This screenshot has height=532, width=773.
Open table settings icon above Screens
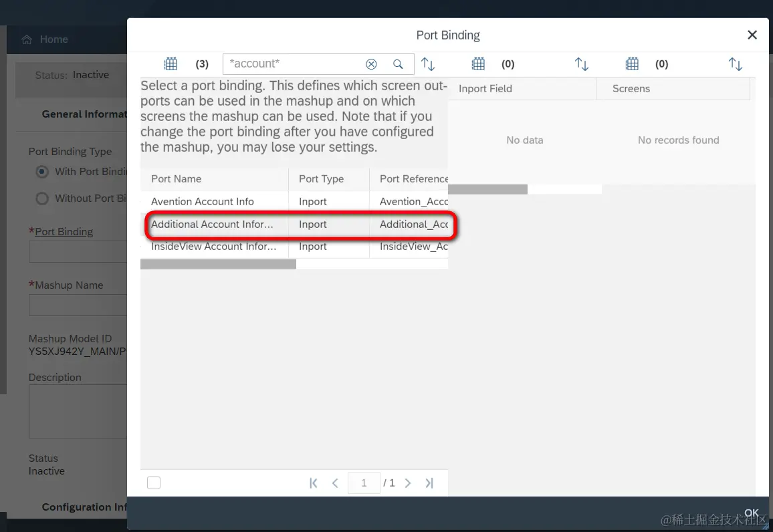632,64
